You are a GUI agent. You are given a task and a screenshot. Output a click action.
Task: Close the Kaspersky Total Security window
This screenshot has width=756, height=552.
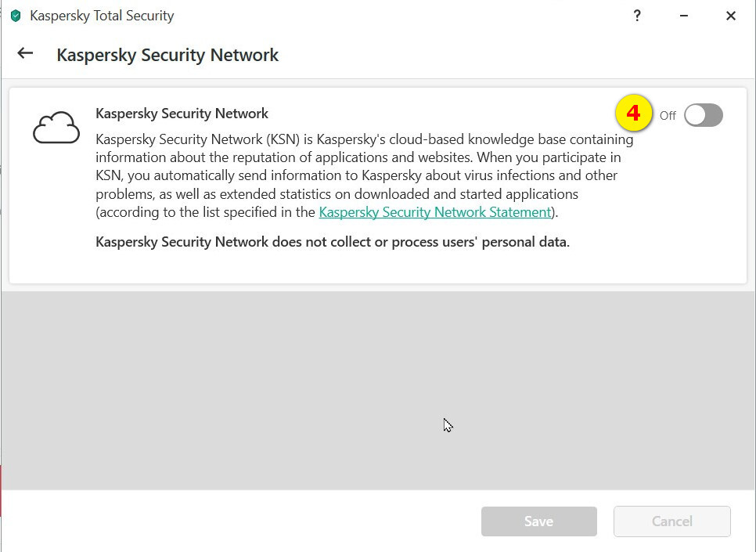click(731, 16)
